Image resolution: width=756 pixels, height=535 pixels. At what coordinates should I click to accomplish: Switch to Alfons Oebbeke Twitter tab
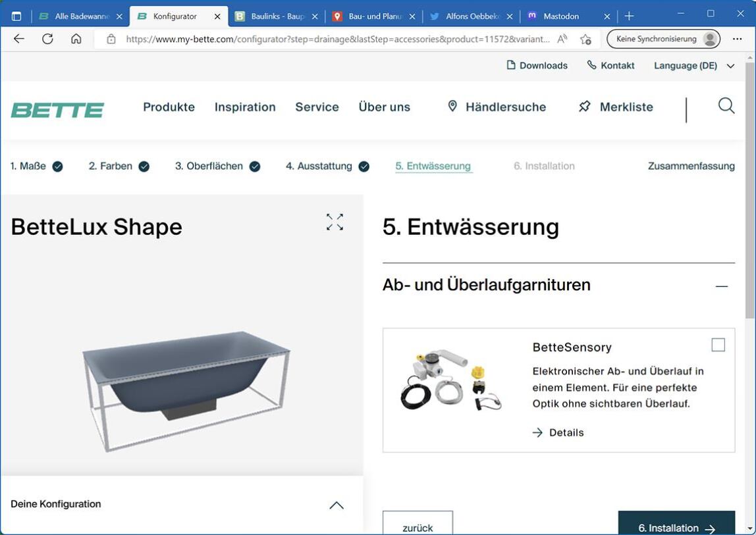[471, 16]
